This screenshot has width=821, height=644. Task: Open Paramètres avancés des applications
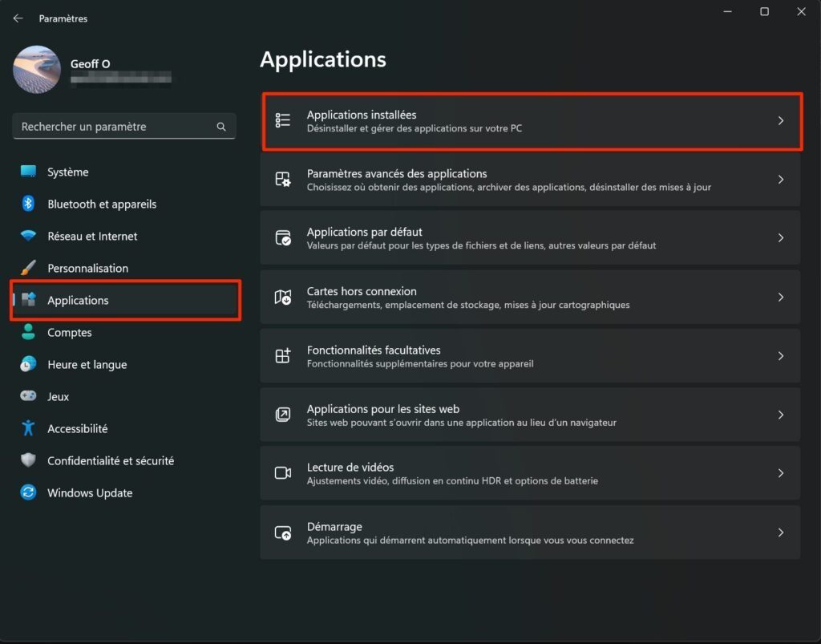(x=531, y=180)
